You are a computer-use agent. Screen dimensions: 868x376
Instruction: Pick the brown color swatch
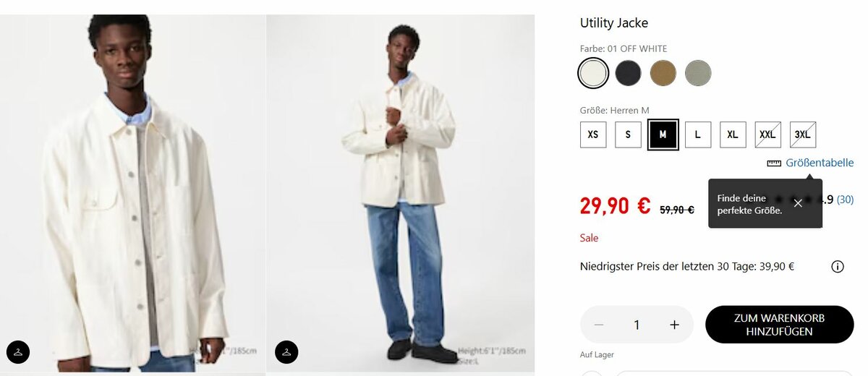(x=663, y=73)
